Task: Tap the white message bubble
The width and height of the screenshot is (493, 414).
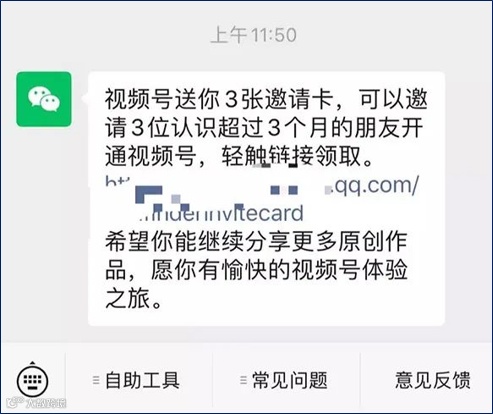Action: pos(266,199)
